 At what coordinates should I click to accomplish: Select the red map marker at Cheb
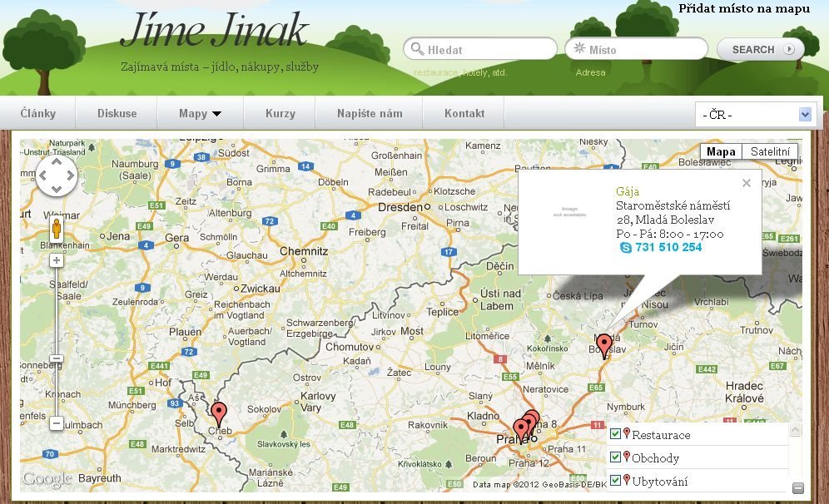[219, 413]
